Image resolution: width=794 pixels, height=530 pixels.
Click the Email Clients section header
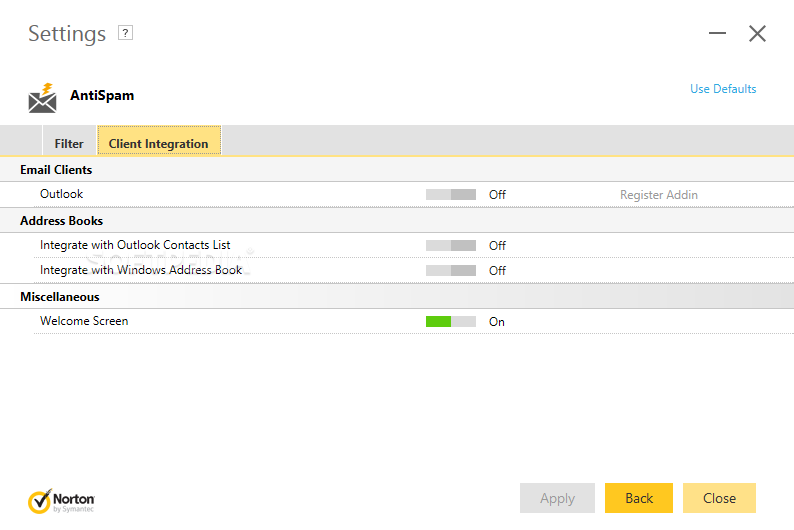tap(56, 170)
